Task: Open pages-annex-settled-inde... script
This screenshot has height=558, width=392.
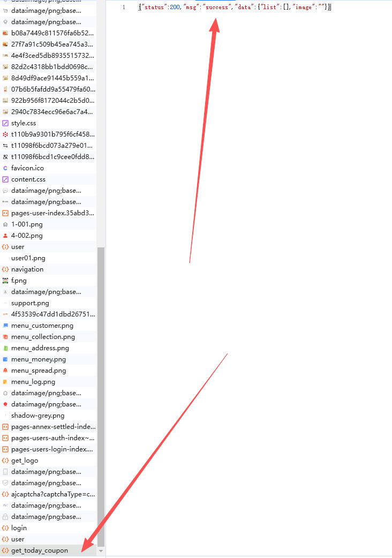Action: pyautogui.click(x=48, y=426)
